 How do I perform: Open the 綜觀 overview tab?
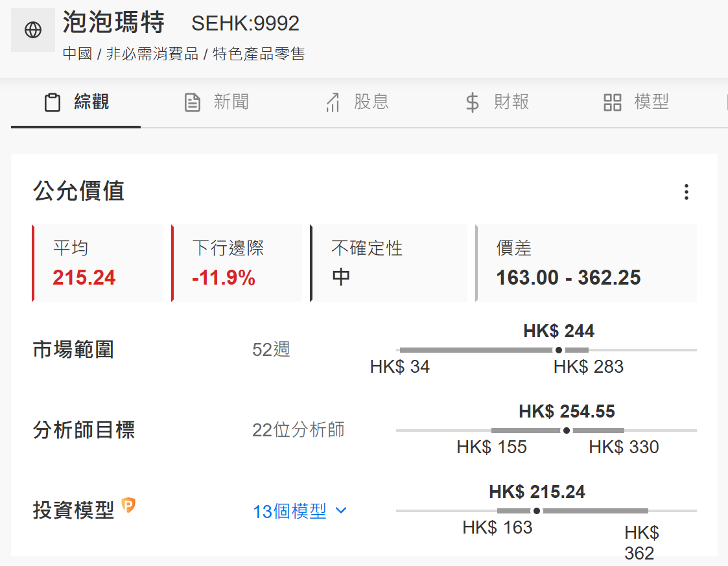coord(76,102)
